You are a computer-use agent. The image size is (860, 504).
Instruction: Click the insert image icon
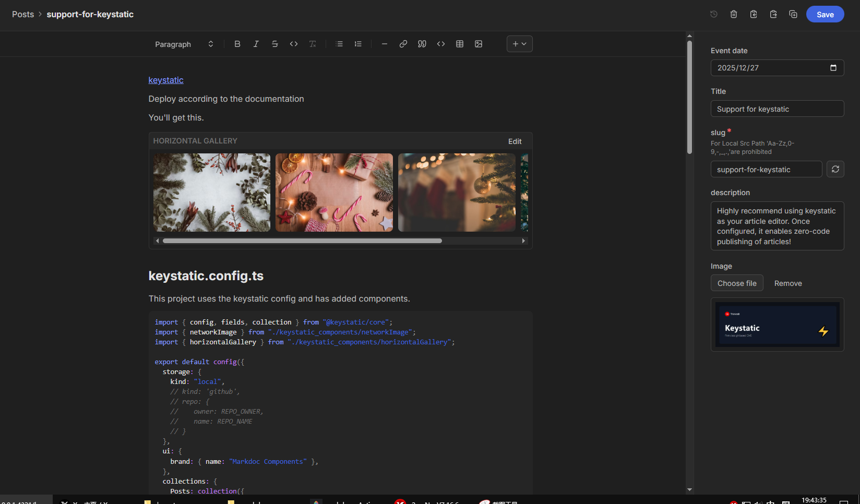pyautogui.click(x=479, y=44)
